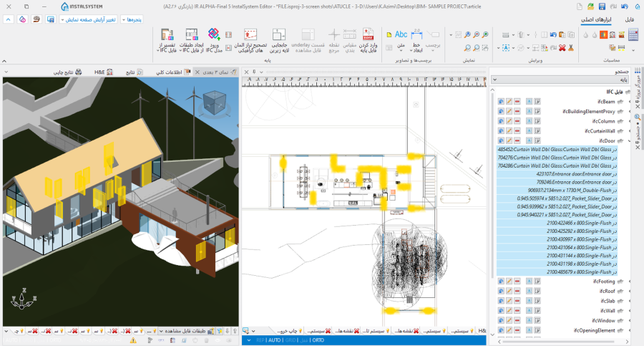Click the Import base file (EDIT) icon
Image resolution: width=644 pixels, height=346 pixels.
click(x=369, y=39)
